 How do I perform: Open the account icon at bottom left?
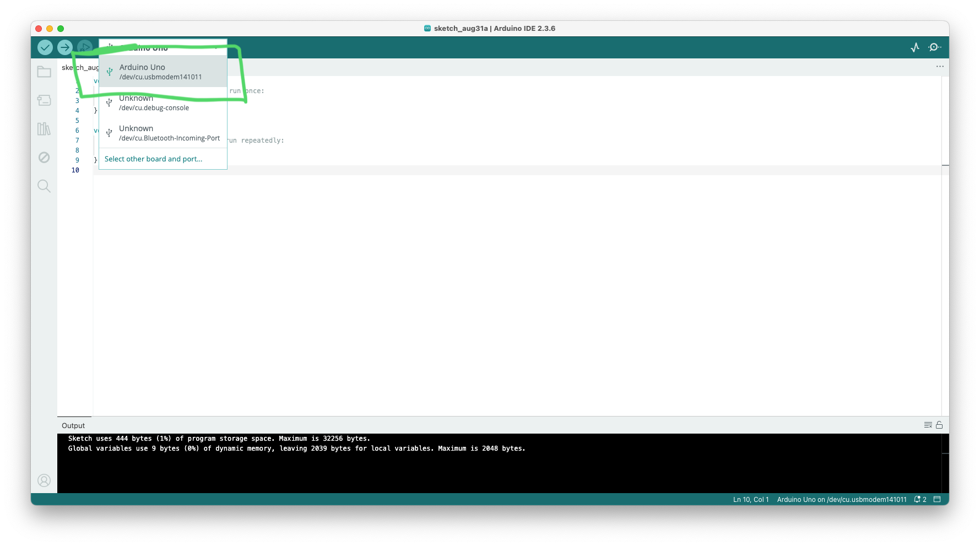pyautogui.click(x=44, y=480)
